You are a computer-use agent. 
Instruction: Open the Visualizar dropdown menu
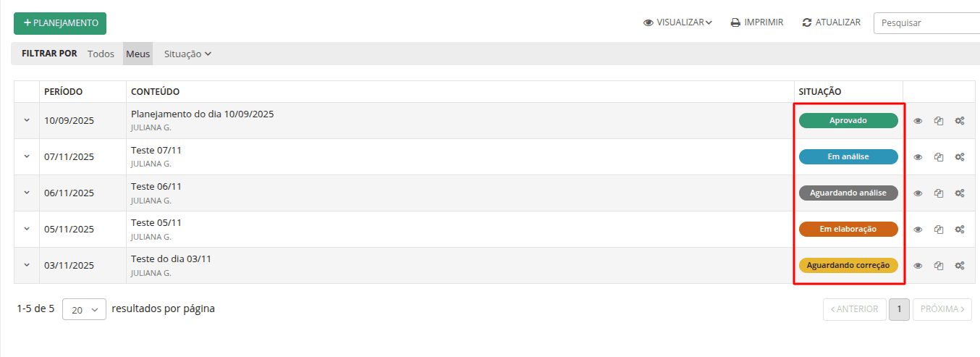[677, 22]
